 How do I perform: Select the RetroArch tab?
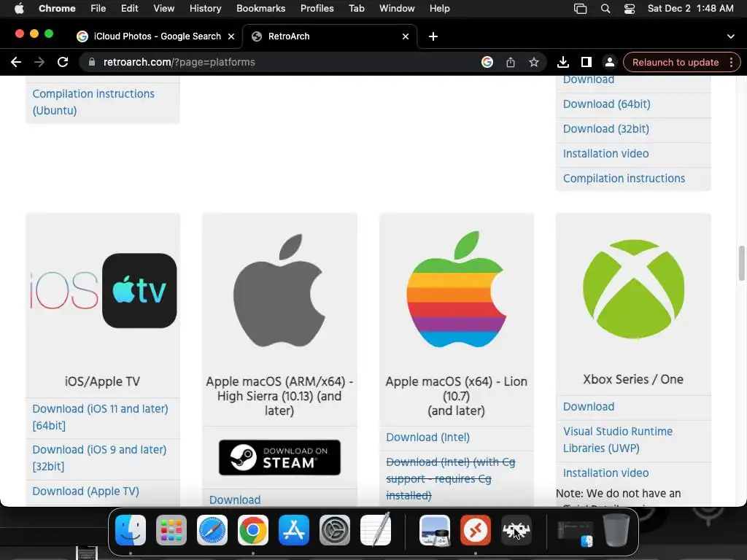[330, 36]
